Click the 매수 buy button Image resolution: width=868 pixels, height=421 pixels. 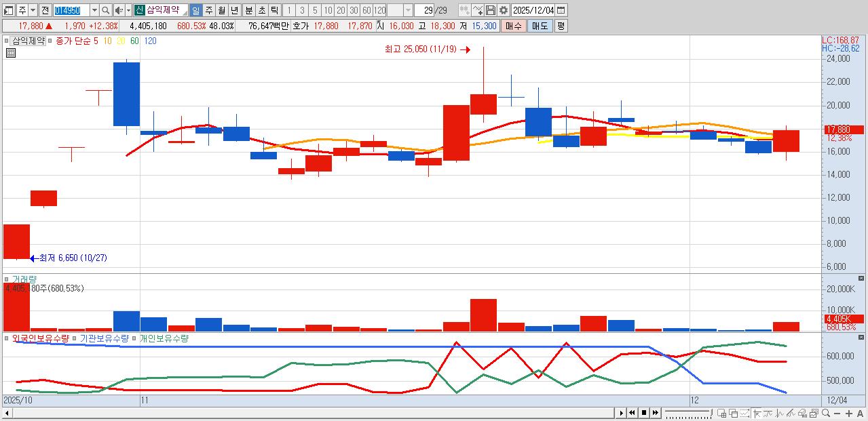(514, 26)
